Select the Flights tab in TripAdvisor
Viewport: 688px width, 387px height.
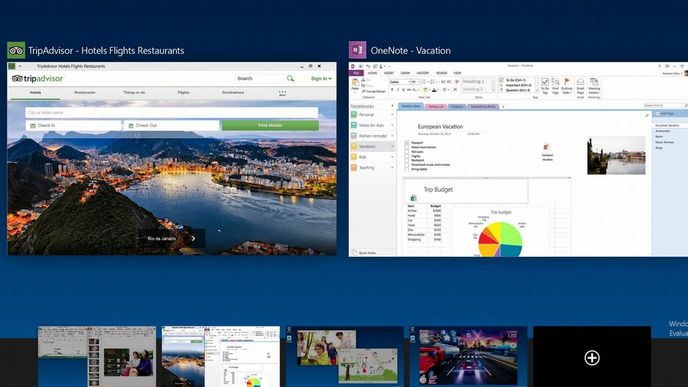[x=183, y=93]
